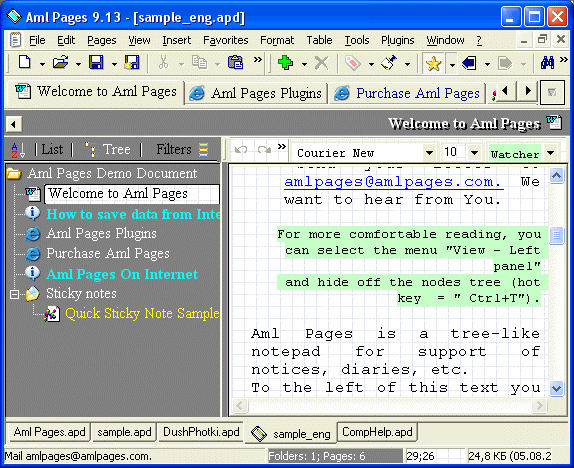
Task: Redo the edit in editor toolbar
Action: click(x=264, y=150)
